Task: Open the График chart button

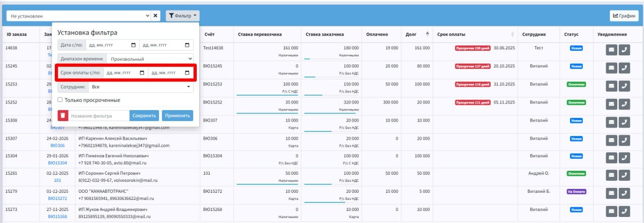Action: (x=624, y=16)
